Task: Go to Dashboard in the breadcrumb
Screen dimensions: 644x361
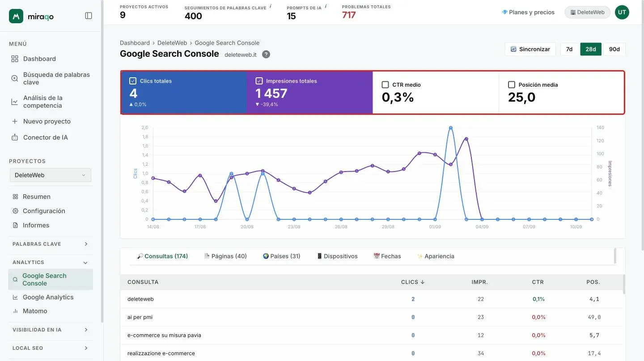Action: coord(135,43)
